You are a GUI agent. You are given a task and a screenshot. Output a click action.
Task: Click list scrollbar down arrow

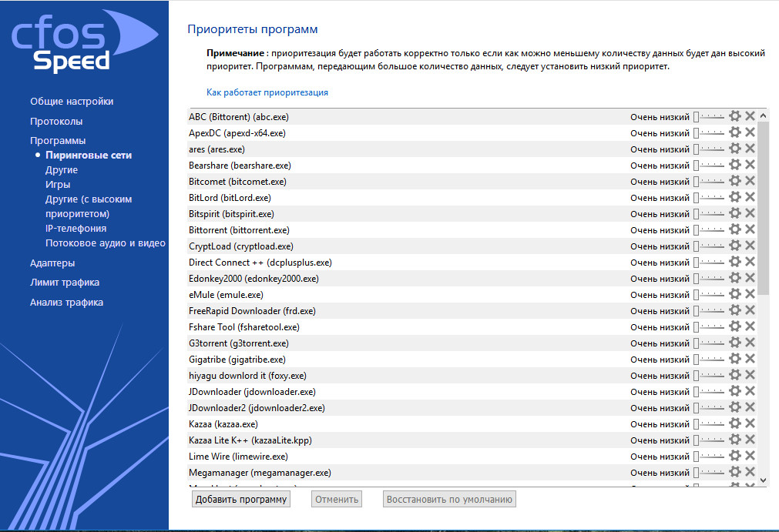coord(763,480)
